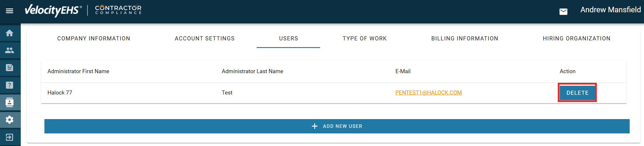Go to the Home sidebar icon
Screen dimensions: 644x146
click(x=10, y=33)
